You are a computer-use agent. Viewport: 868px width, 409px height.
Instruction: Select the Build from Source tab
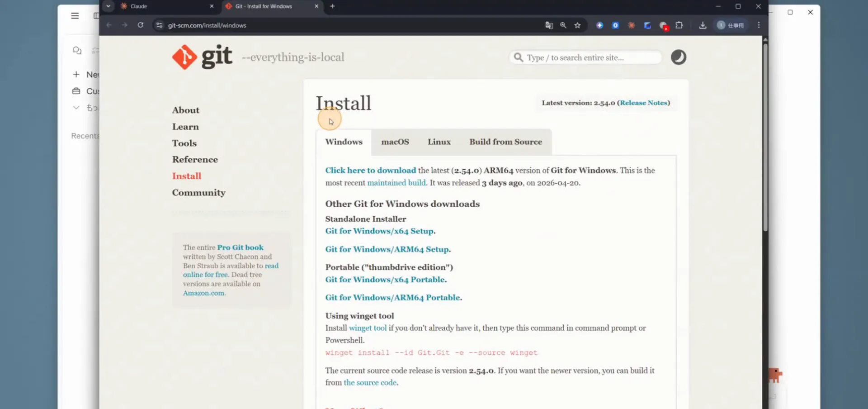click(x=505, y=142)
